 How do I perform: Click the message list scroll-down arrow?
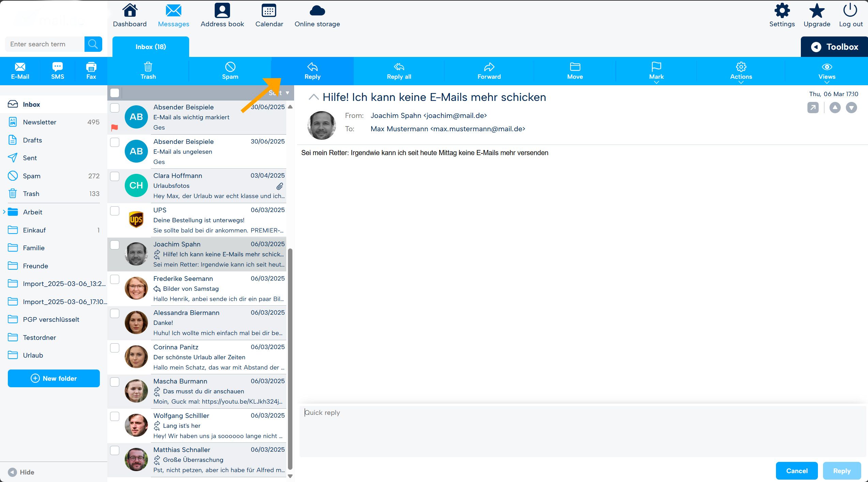point(290,476)
